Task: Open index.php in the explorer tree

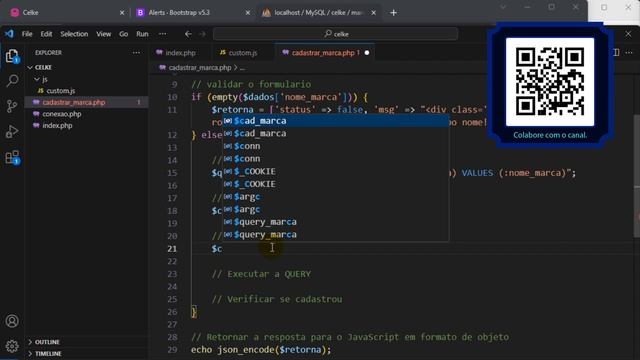Action: pos(86,125)
